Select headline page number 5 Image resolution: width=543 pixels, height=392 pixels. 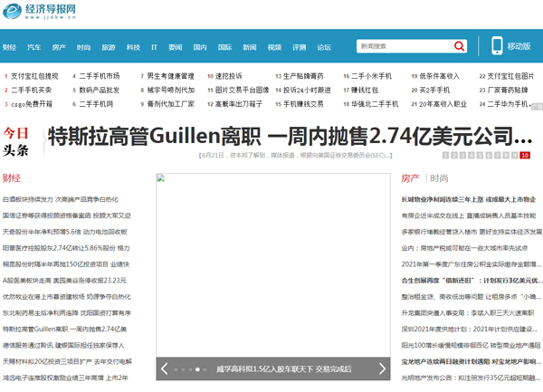[x=480, y=155]
